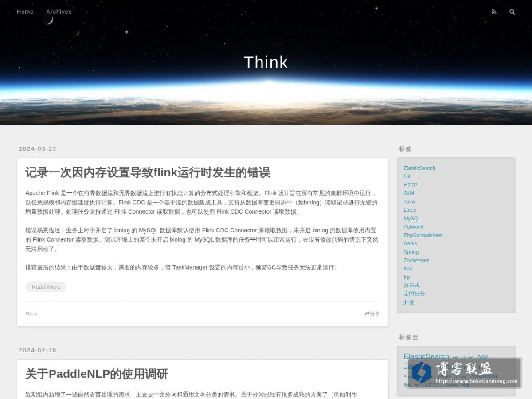Open the RSS feed icon
The width and height of the screenshot is (532, 399).
click(x=494, y=12)
